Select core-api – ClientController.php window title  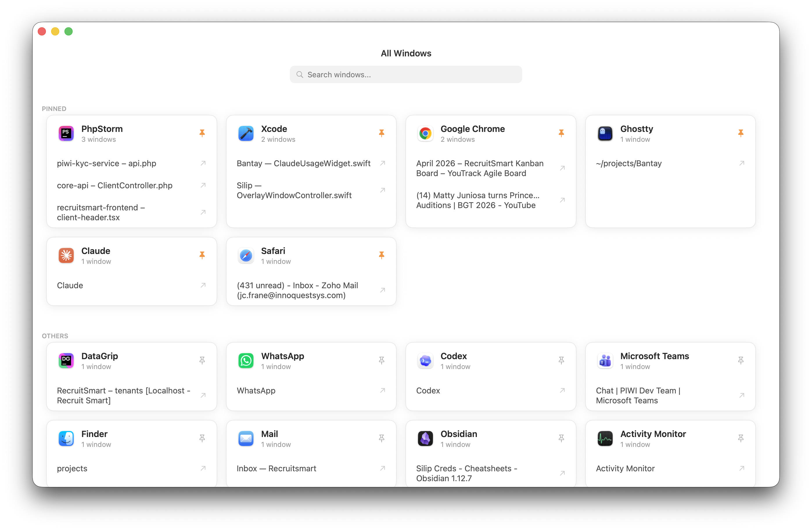coord(115,185)
